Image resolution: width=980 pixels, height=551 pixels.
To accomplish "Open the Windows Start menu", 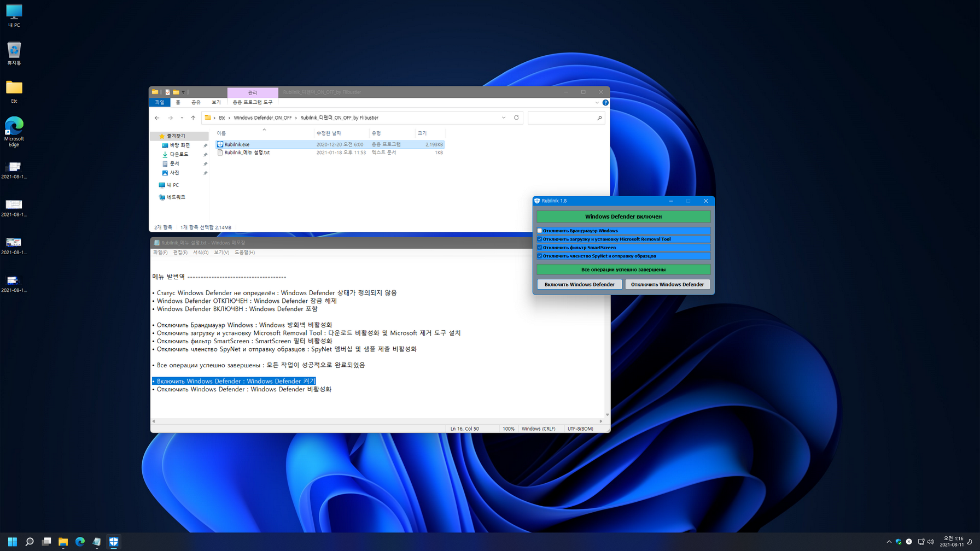I will pyautogui.click(x=13, y=542).
